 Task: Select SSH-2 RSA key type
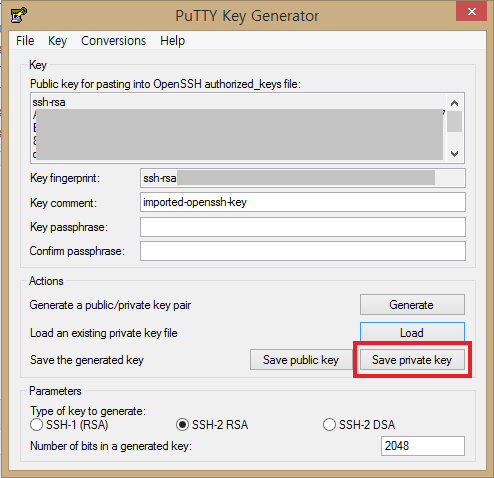[x=212, y=425]
